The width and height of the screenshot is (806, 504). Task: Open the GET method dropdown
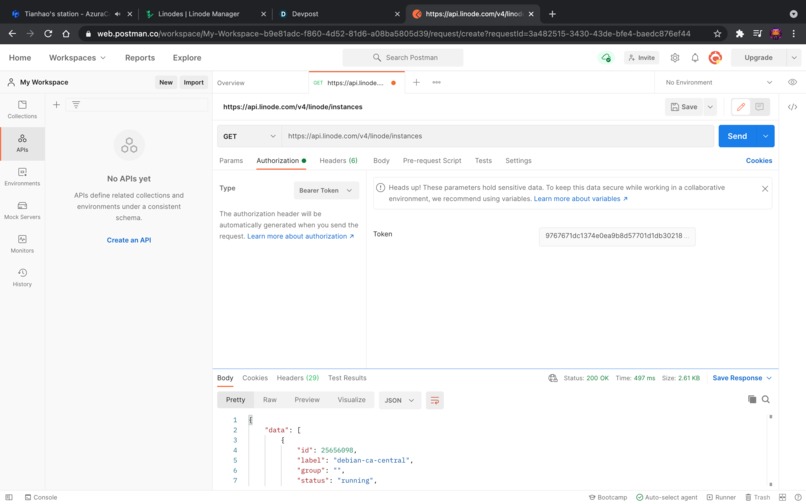click(x=249, y=136)
